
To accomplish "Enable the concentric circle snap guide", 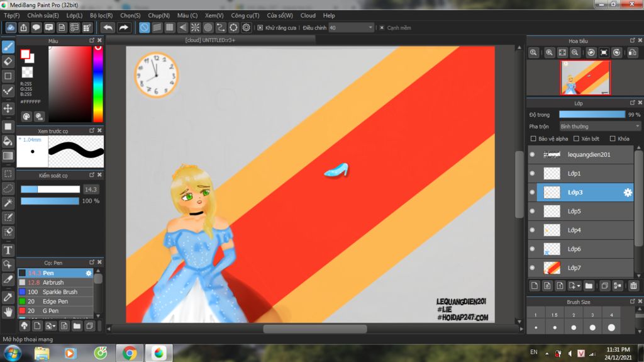I will click(x=208, y=28).
